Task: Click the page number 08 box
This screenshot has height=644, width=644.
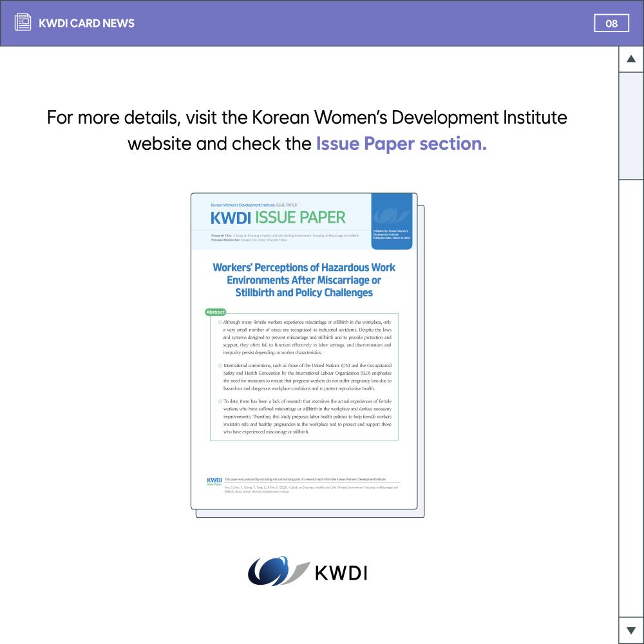Action: (x=611, y=23)
